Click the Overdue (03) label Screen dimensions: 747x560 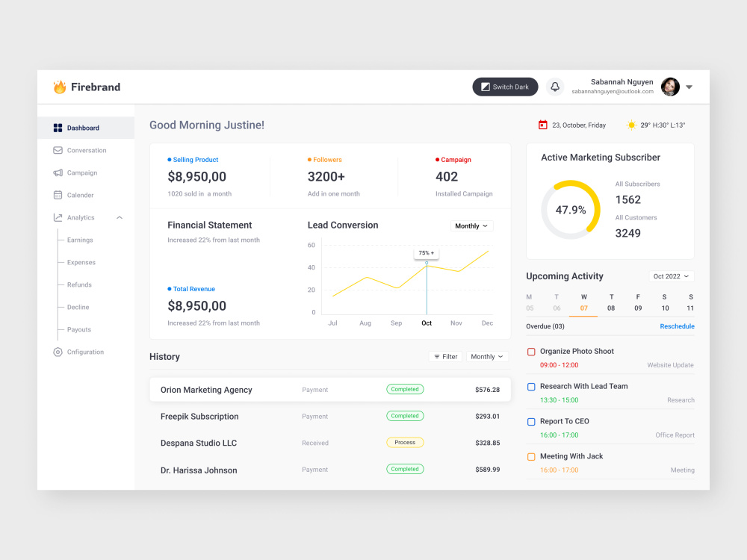[545, 326]
